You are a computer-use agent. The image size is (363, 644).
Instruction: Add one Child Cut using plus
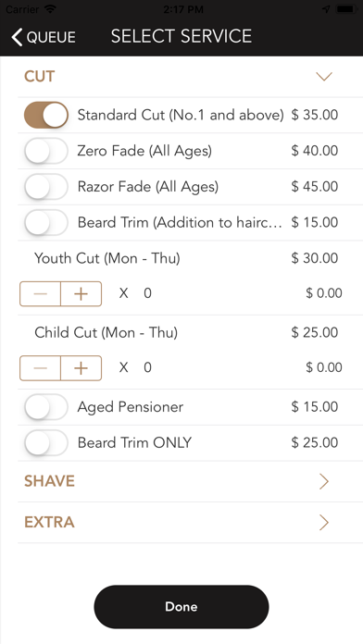pyautogui.click(x=81, y=368)
